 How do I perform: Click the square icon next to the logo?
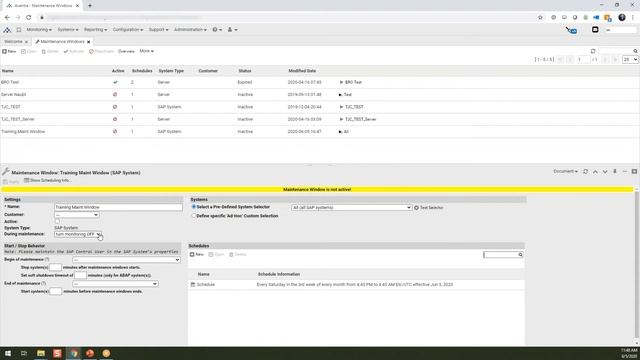tap(19, 30)
